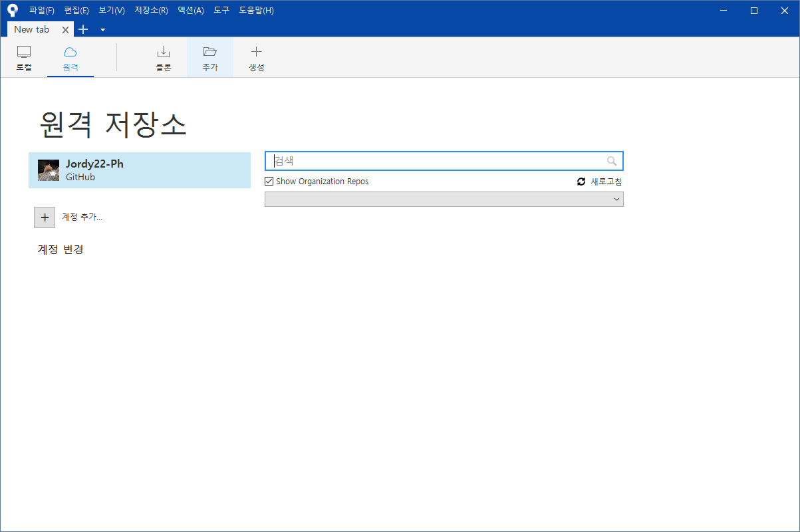Click the plus button for 계정 추가
Screen dimensions: 800x532
click(45, 217)
